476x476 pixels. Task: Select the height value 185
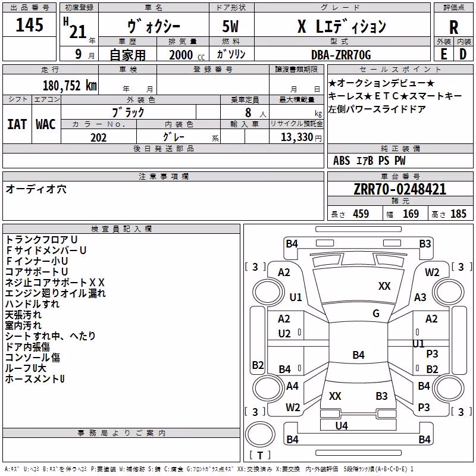458,214
